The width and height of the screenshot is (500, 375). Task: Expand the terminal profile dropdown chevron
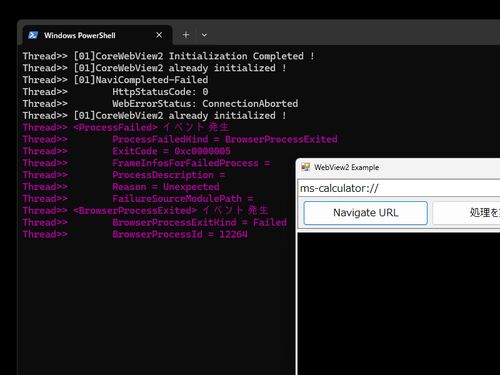[204, 35]
